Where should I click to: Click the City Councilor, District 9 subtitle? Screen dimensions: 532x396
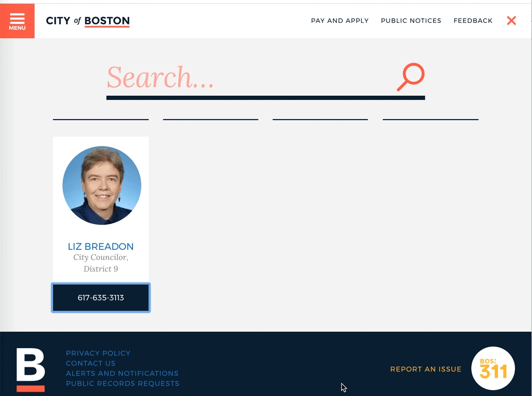[101, 263]
